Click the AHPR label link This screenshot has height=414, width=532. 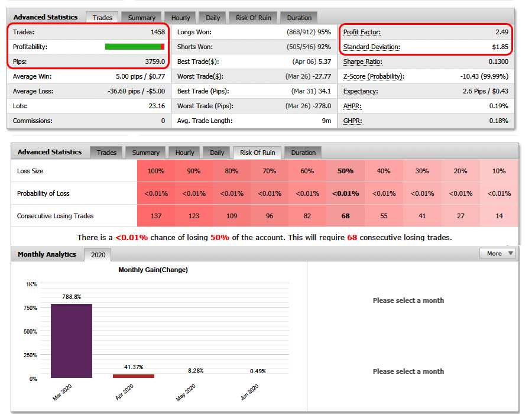pyautogui.click(x=352, y=106)
